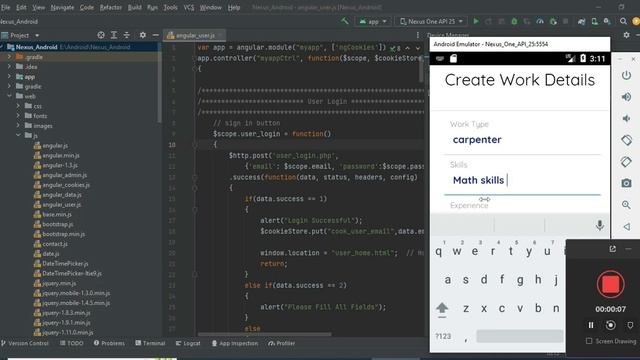
Task: Enable the Screen Drawing checkbox
Action: [x=589, y=341]
